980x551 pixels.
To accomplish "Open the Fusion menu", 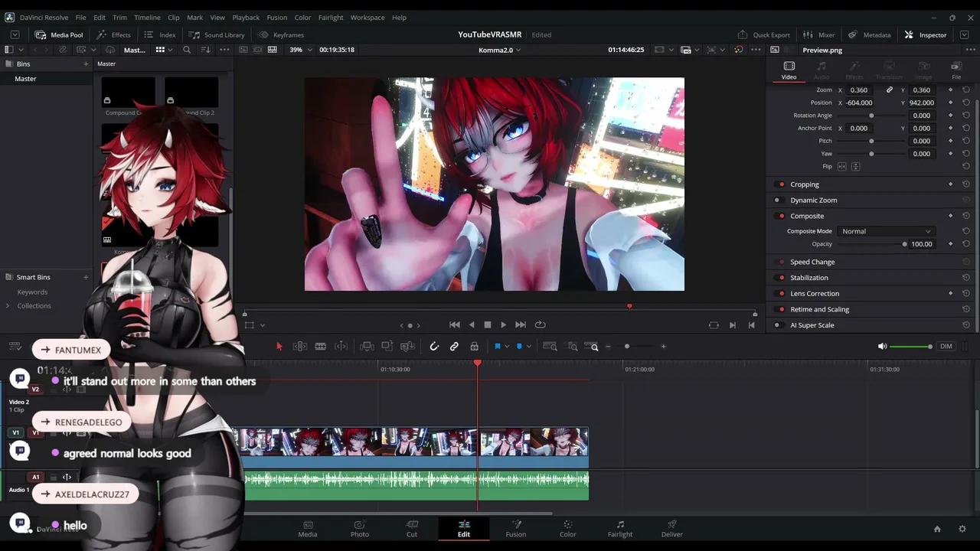I will pos(277,18).
